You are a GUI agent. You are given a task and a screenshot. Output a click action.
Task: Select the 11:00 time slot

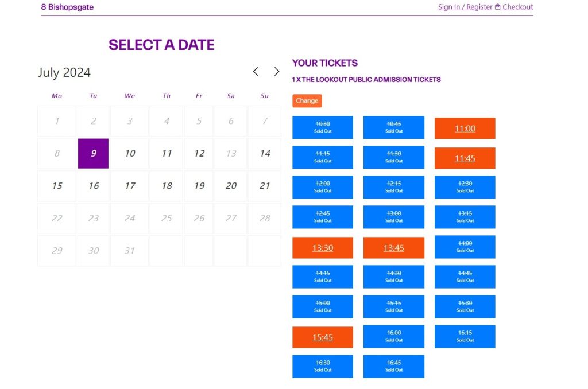pos(465,129)
